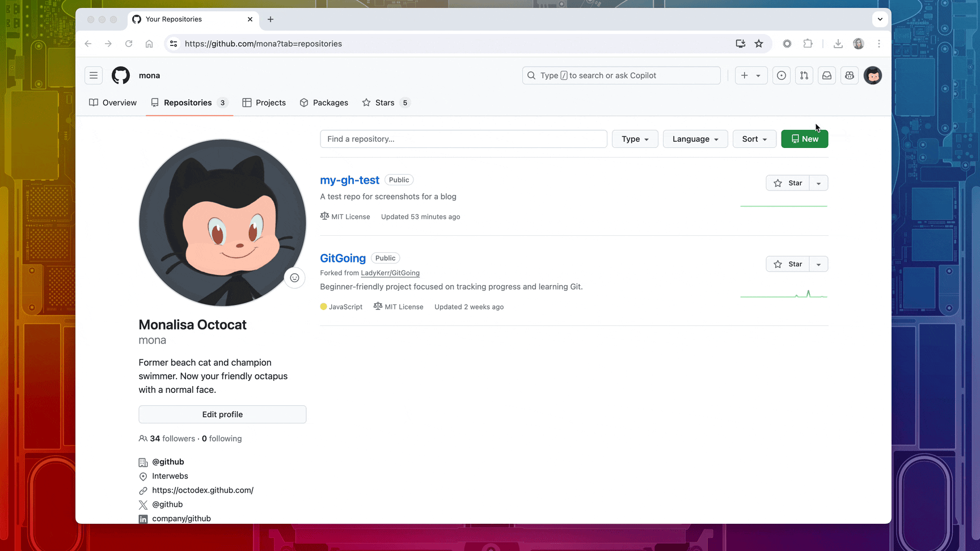This screenshot has width=980, height=551.
Task: Open the hamburger navigation menu icon
Action: click(94, 75)
